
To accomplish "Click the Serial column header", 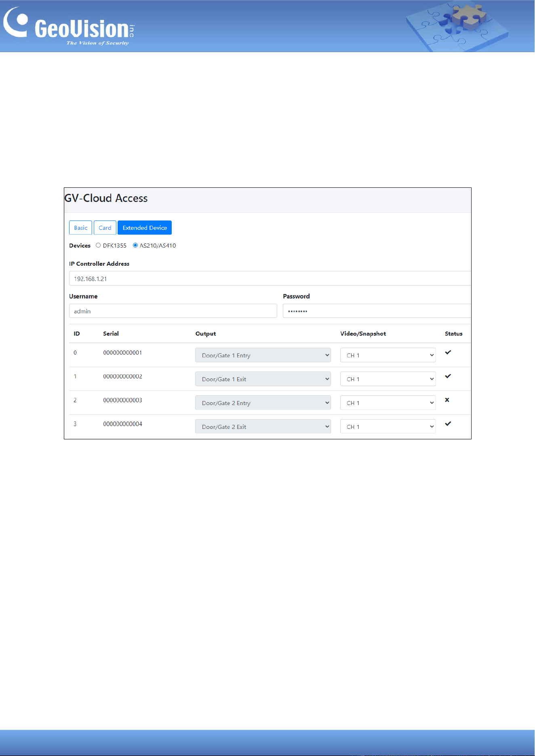I will pos(111,334).
